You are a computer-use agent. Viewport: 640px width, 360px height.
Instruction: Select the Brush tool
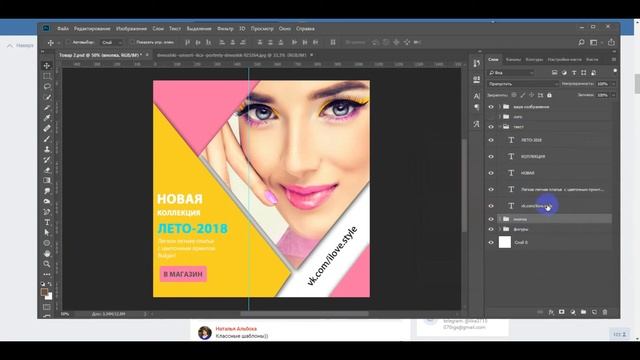pyautogui.click(x=47, y=139)
